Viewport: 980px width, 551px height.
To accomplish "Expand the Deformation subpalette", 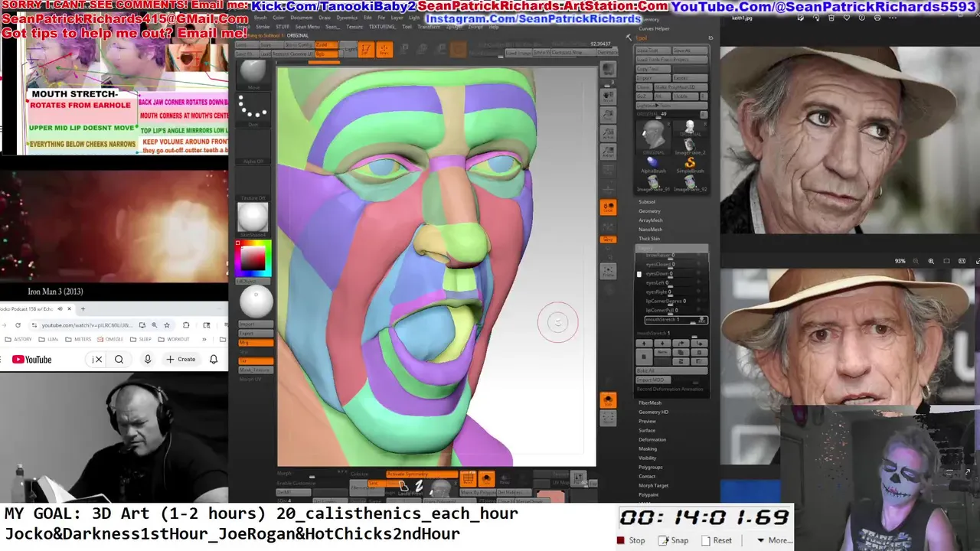I will point(652,439).
